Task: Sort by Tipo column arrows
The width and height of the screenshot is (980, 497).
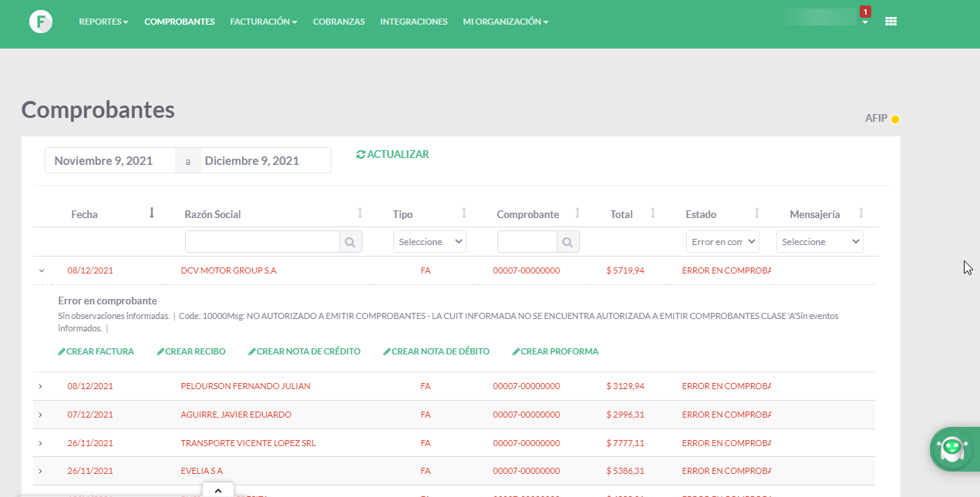Action: coord(464,213)
